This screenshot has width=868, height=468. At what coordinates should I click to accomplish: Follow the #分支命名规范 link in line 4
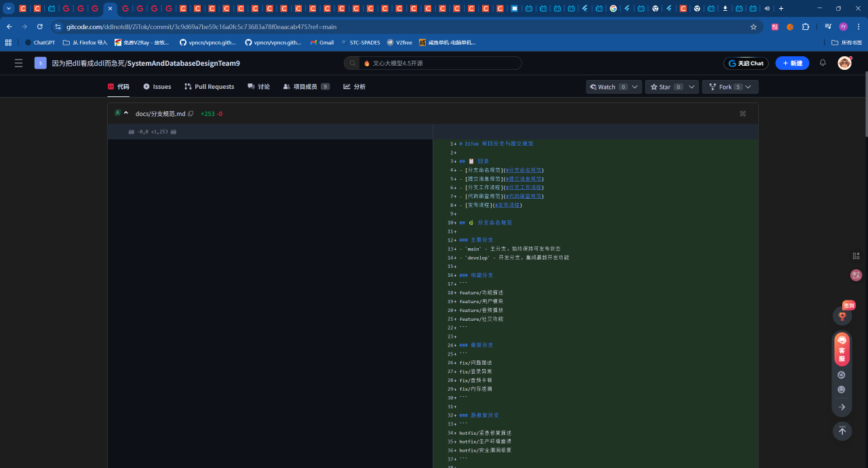click(x=524, y=170)
